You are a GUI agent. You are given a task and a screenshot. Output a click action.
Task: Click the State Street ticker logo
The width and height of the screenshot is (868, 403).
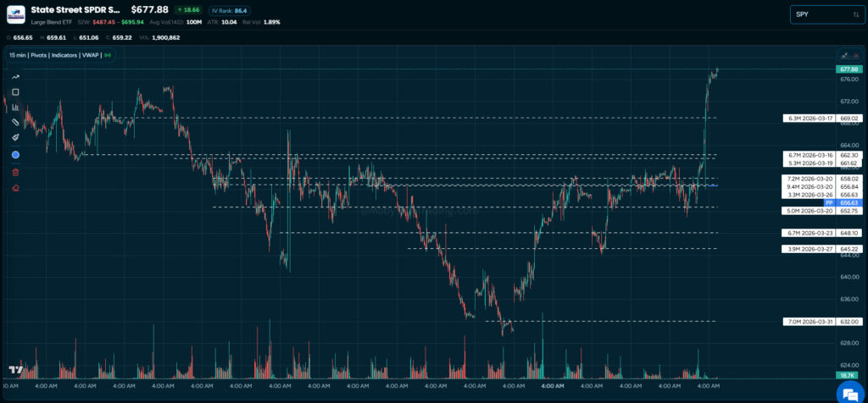(15, 14)
